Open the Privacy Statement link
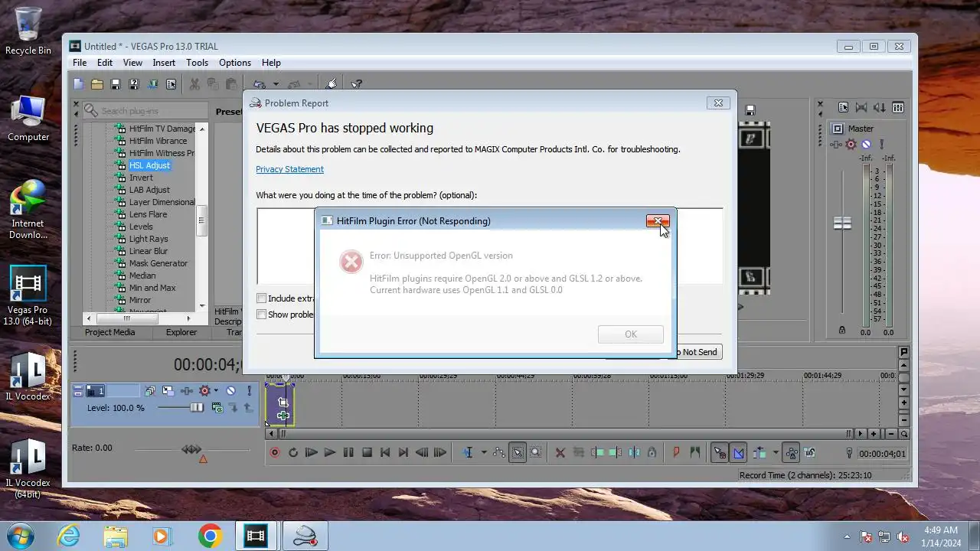This screenshot has width=980, height=551. [x=289, y=169]
